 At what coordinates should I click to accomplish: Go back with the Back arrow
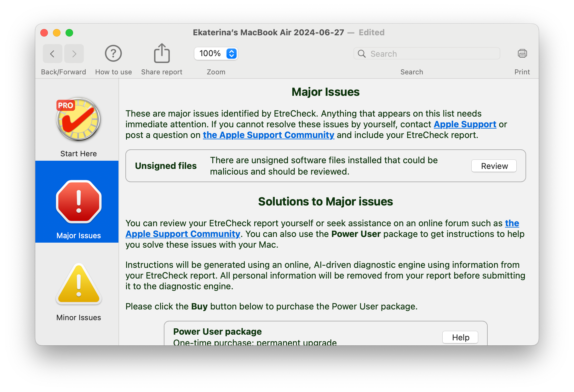click(52, 54)
